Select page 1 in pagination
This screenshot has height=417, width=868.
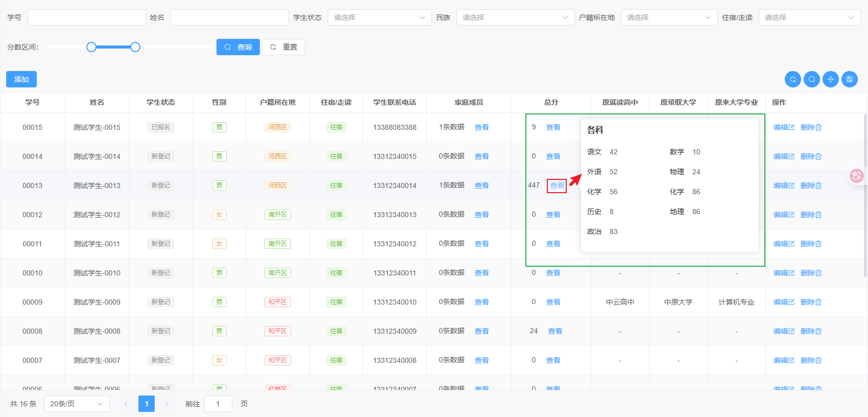coord(147,404)
